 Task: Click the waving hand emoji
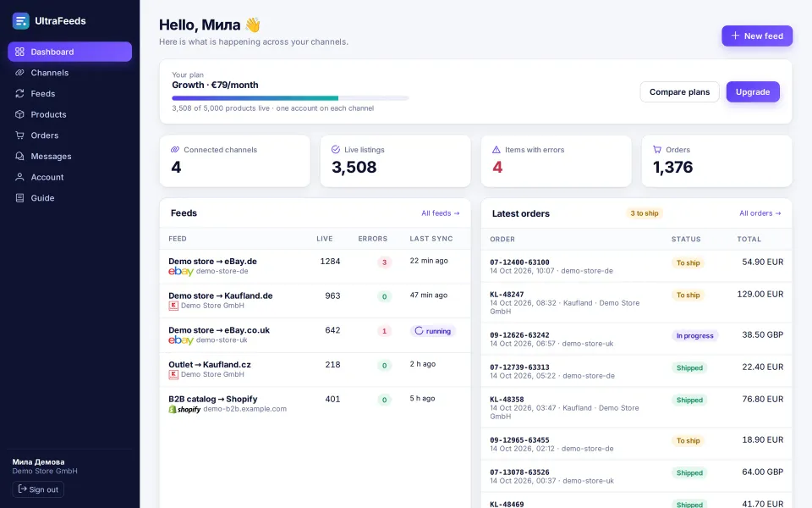(x=253, y=25)
